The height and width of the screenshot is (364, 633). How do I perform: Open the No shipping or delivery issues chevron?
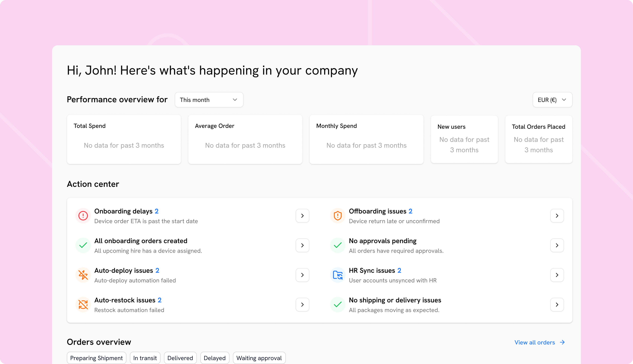557,305
